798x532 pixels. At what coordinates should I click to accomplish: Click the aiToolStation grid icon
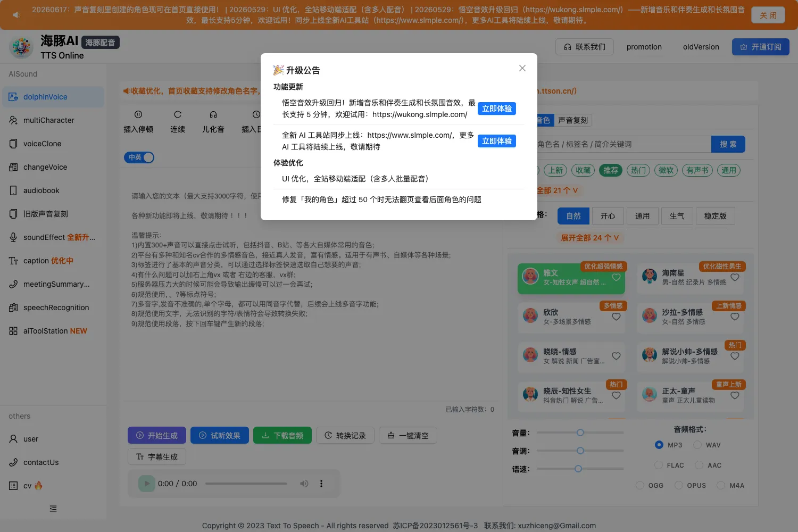point(13,331)
